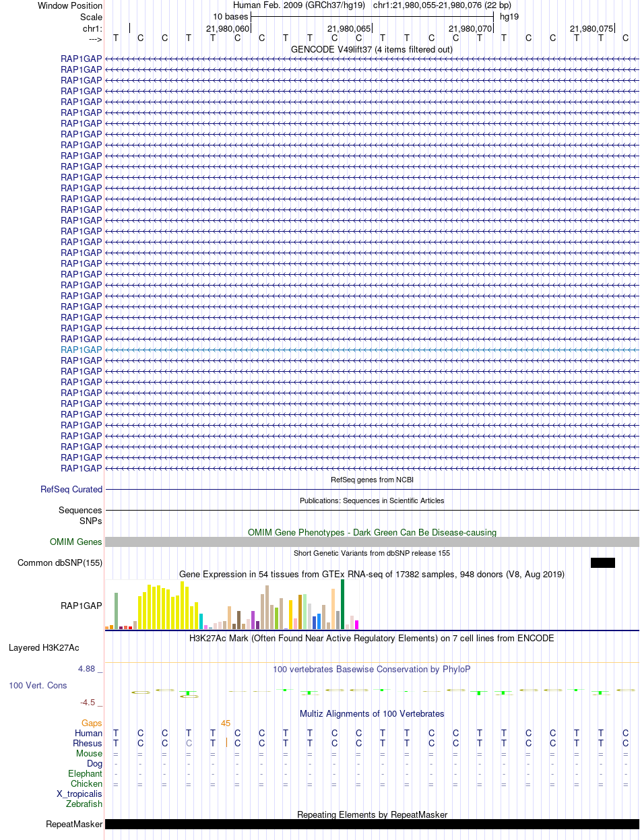This screenshot has width=640, height=840.
Task: Select the X_tropicalis alignment row label
Action: [79, 794]
